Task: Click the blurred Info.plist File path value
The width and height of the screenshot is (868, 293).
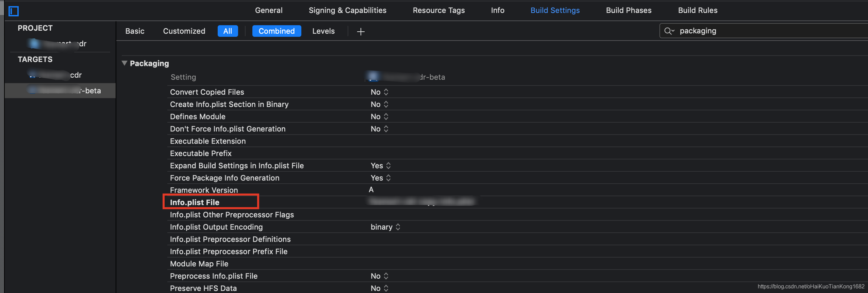Action: click(421, 202)
